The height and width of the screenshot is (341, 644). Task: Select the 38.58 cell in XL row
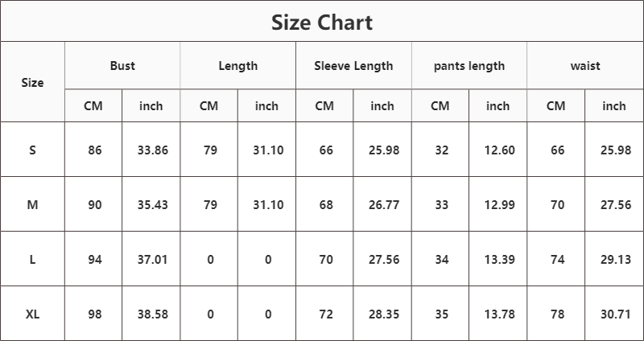pos(152,314)
